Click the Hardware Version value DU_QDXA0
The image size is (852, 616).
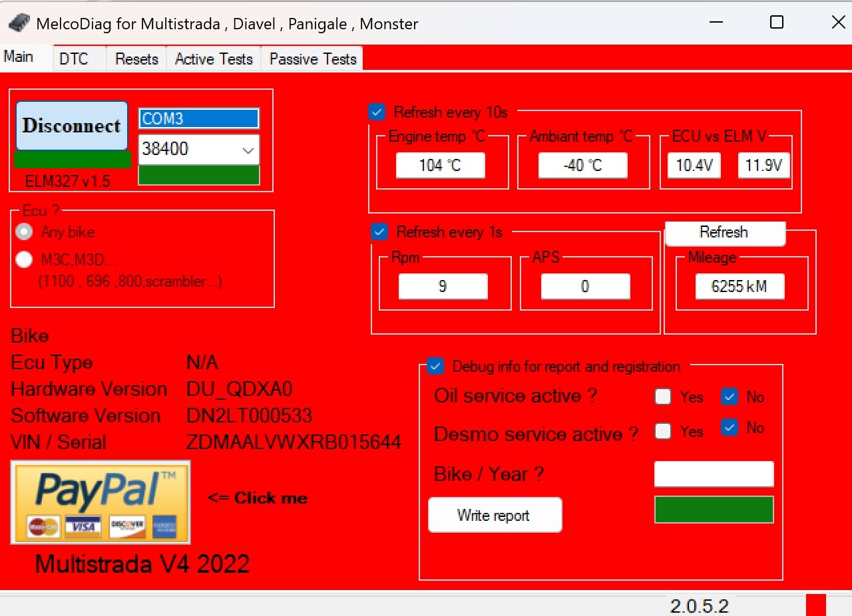pos(240,388)
